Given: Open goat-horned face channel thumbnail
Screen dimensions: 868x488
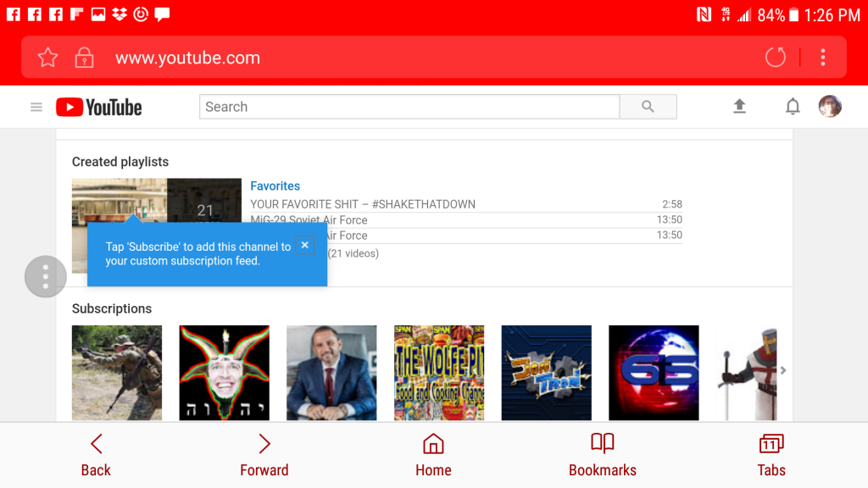Looking at the screenshot, I should [x=224, y=373].
